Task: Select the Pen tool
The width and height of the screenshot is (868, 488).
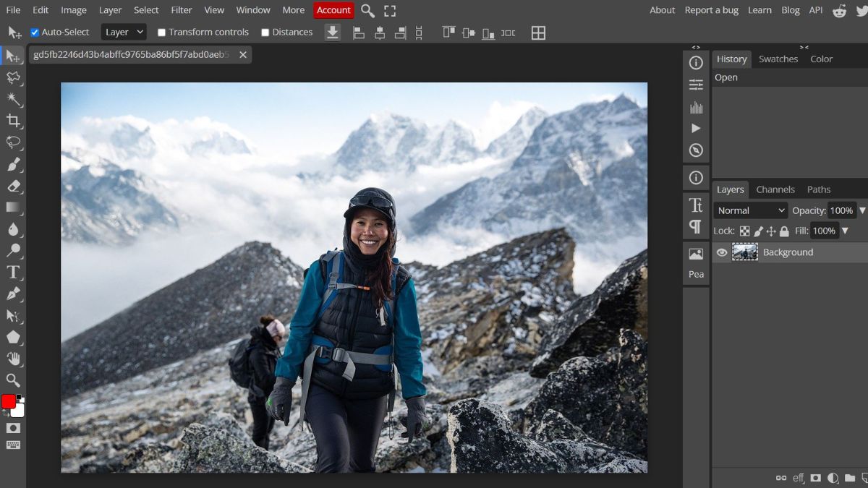Action: [x=13, y=294]
